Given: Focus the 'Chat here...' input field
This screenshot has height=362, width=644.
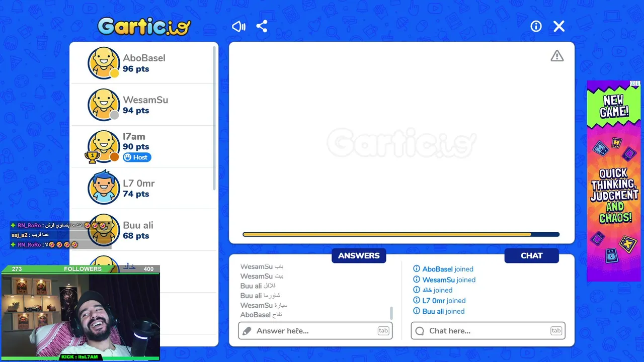Looking at the screenshot, I should pos(488,331).
